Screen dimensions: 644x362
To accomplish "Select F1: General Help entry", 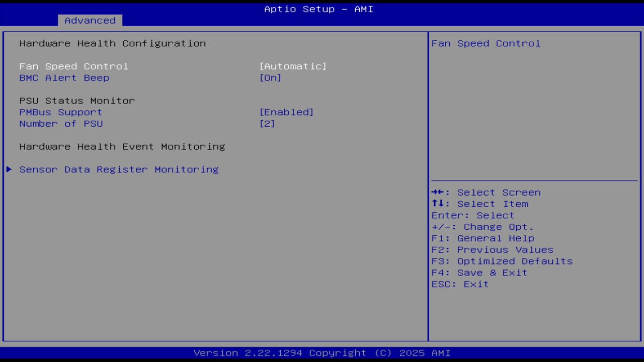I will click(x=482, y=238).
